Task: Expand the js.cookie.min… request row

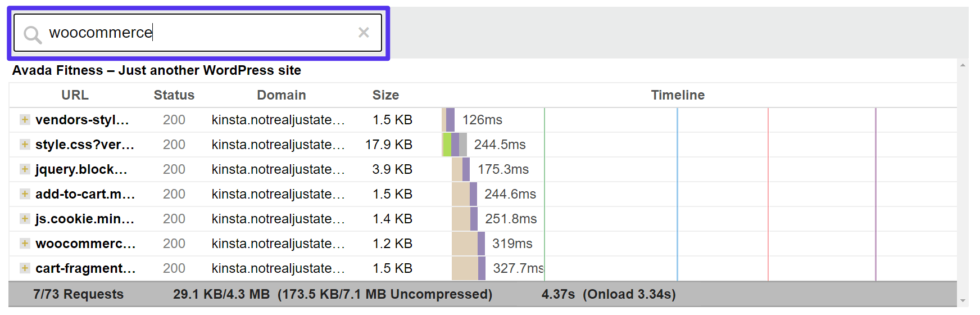Action: [25, 219]
